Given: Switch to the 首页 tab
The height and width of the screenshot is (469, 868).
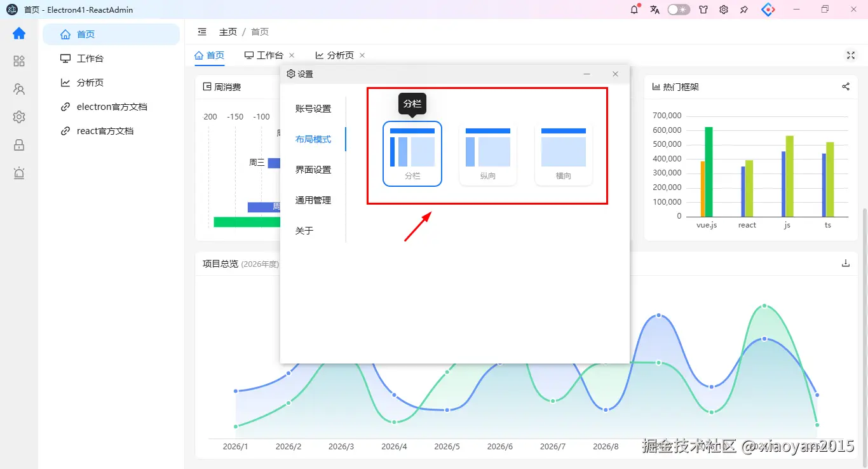Looking at the screenshot, I should click(209, 55).
